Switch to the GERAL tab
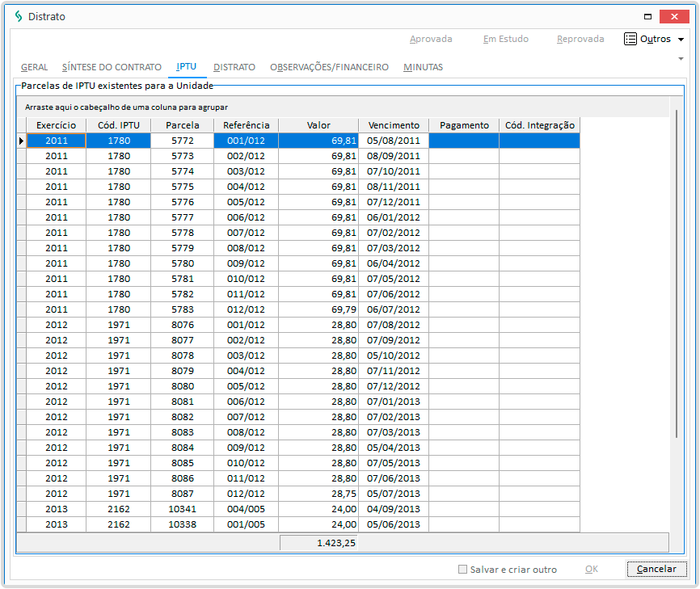The image size is (700, 589). pos(34,67)
